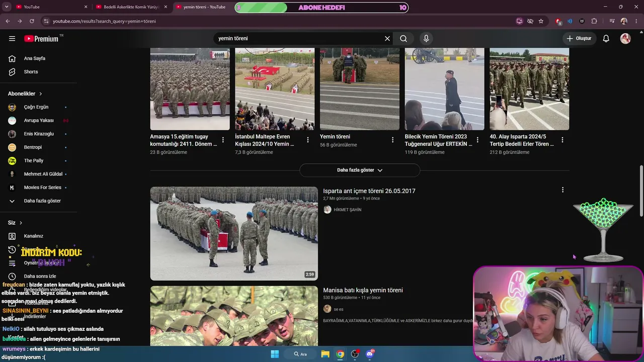Open the media controls music-note icon
644x362 pixels.
(612, 21)
